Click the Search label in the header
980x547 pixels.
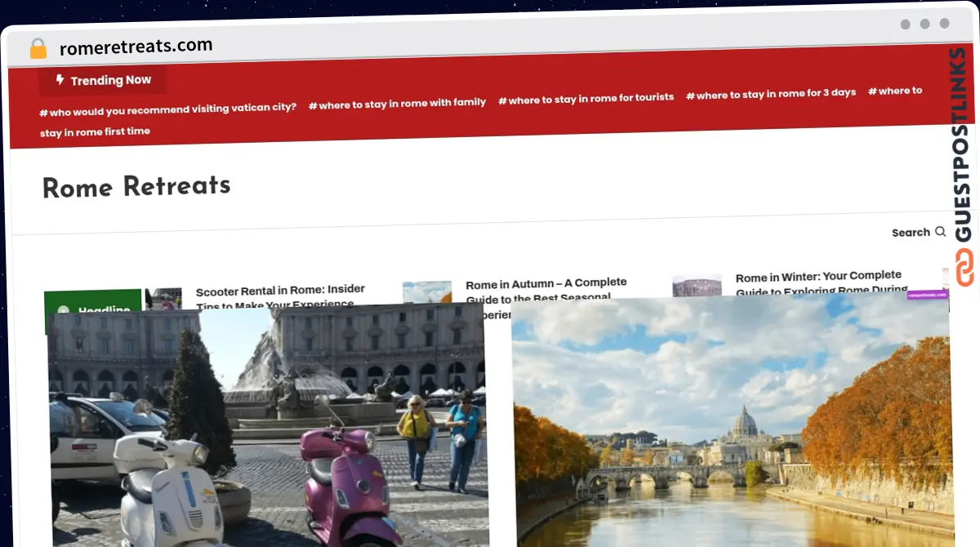click(911, 233)
